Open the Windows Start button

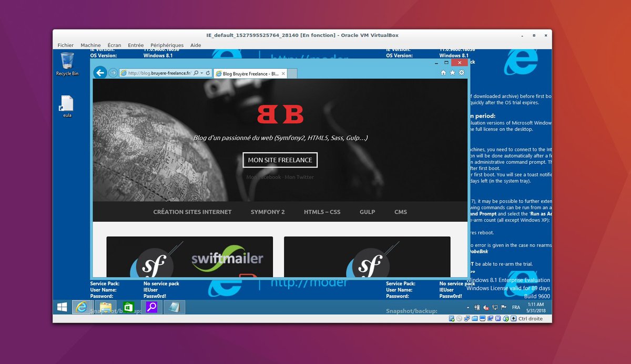click(62, 307)
